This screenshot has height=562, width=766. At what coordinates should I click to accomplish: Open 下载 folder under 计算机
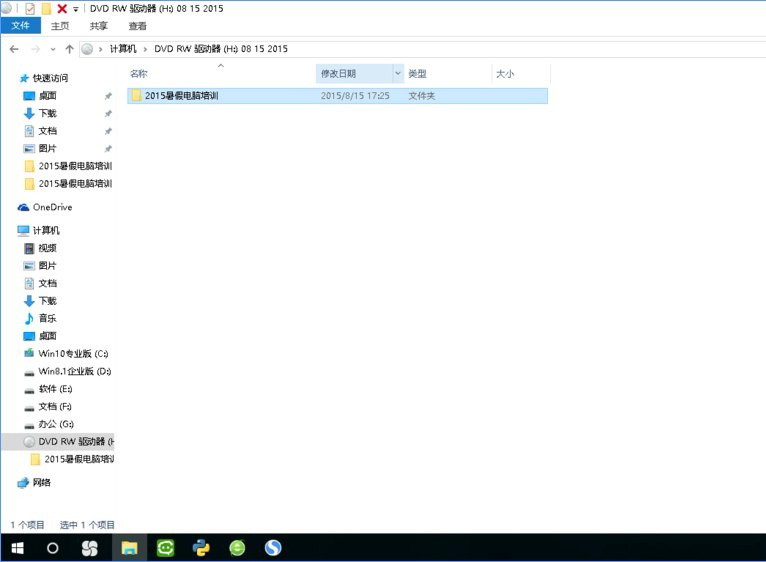pos(47,301)
